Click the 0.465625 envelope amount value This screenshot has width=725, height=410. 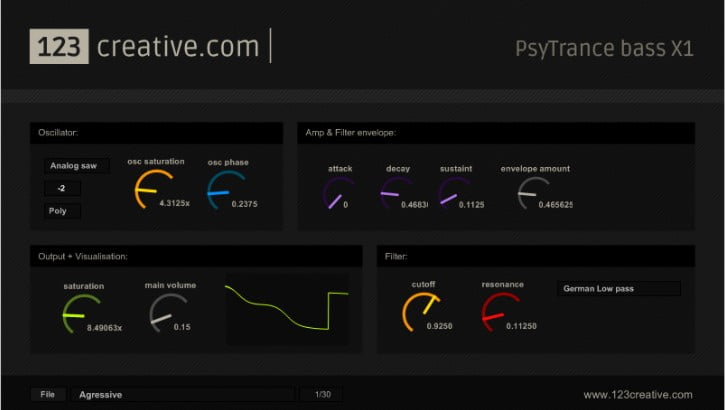point(555,205)
